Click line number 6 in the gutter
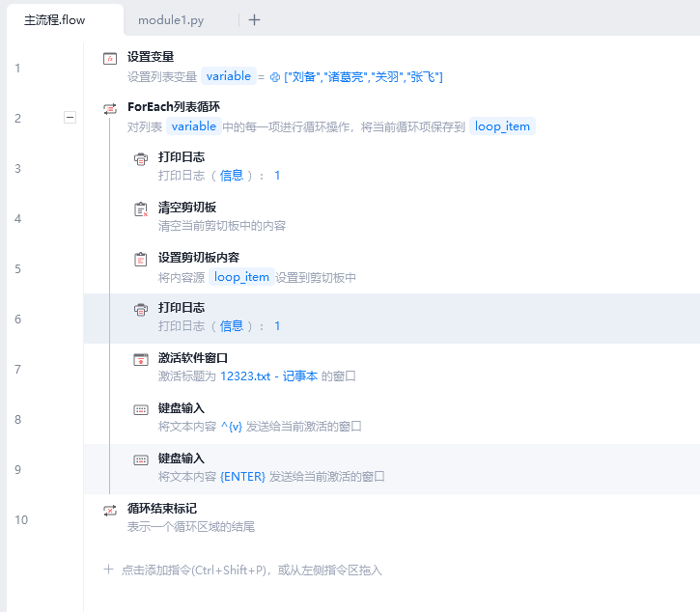700x612 pixels. pos(17,320)
